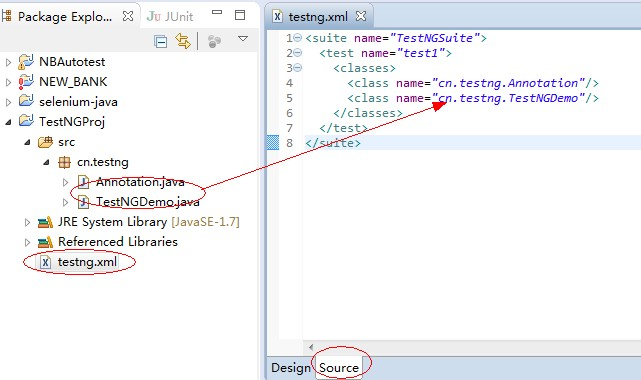Switch to the Design editor tab

click(291, 368)
